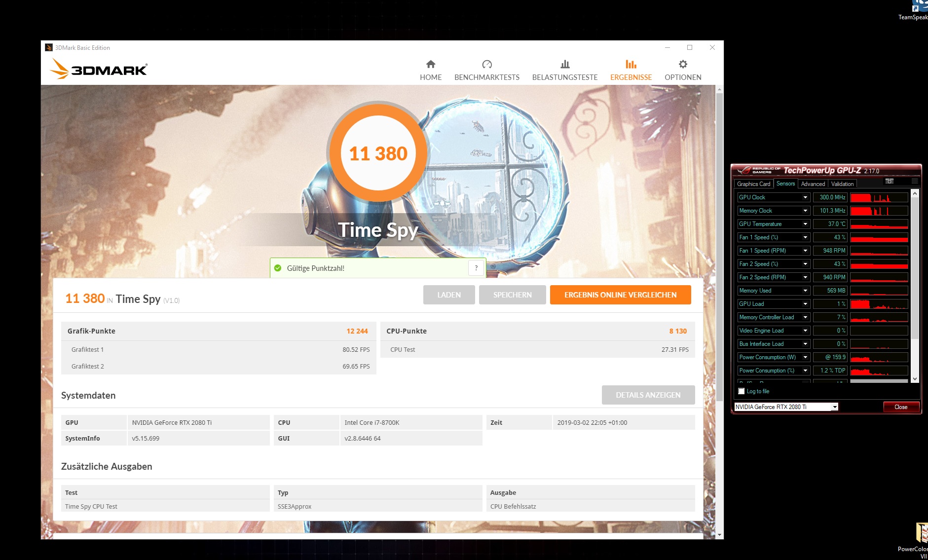Click the Grafik-Punkte score 12 244

point(357,331)
